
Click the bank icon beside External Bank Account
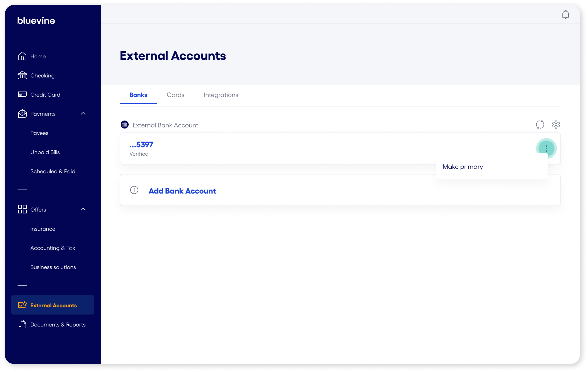(124, 125)
